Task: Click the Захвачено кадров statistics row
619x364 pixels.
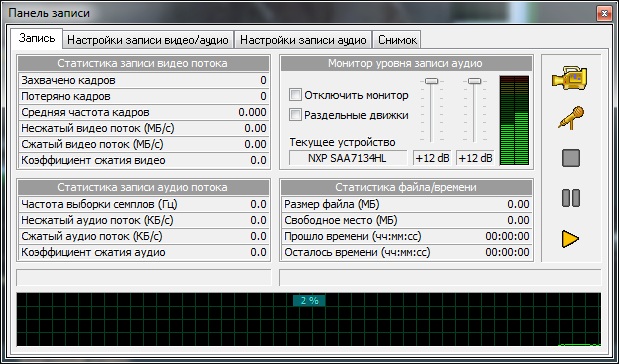Action: [144, 80]
